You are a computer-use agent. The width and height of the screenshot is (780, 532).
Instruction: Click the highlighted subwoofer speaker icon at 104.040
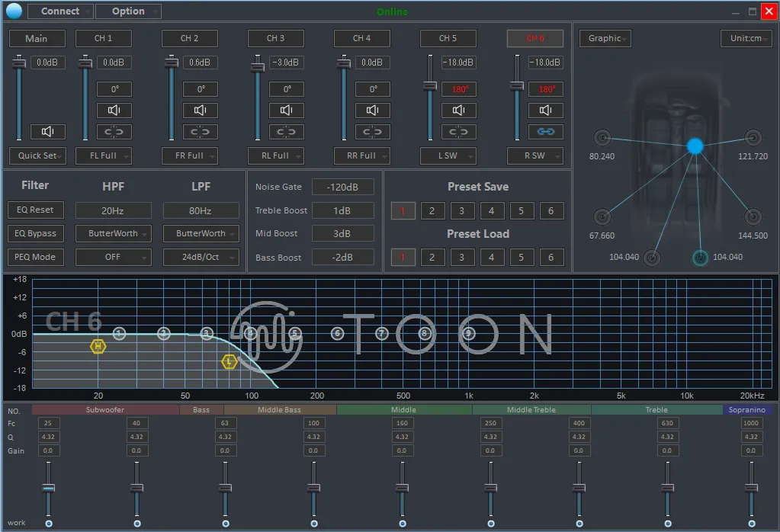coord(700,258)
